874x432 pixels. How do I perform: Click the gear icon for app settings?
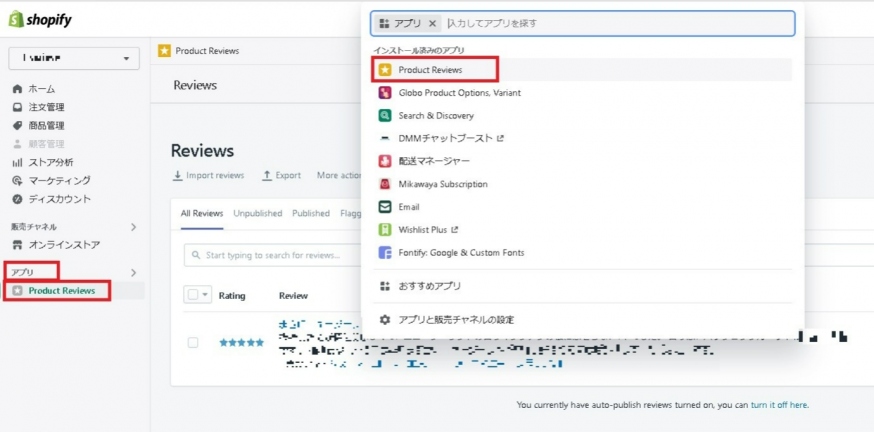coord(385,320)
